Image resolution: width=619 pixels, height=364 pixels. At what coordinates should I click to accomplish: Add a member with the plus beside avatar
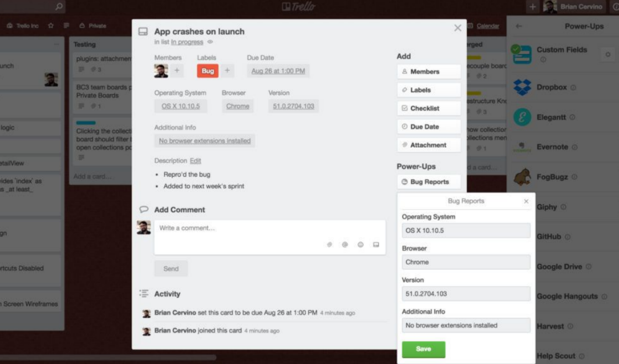click(x=177, y=70)
